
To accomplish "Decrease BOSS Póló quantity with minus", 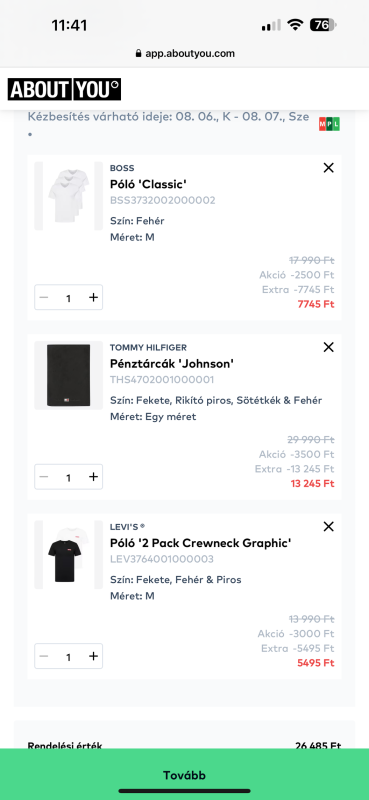I will click(x=44, y=297).
